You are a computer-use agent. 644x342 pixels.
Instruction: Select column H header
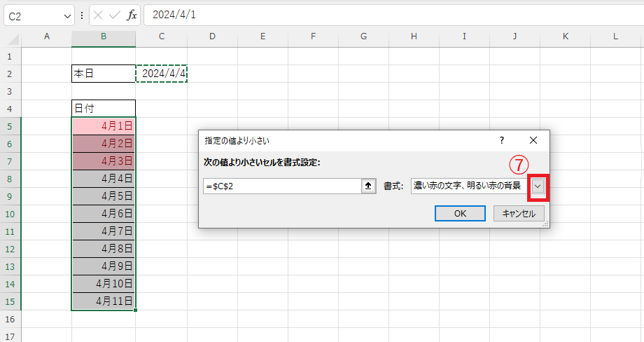point(414,36)
